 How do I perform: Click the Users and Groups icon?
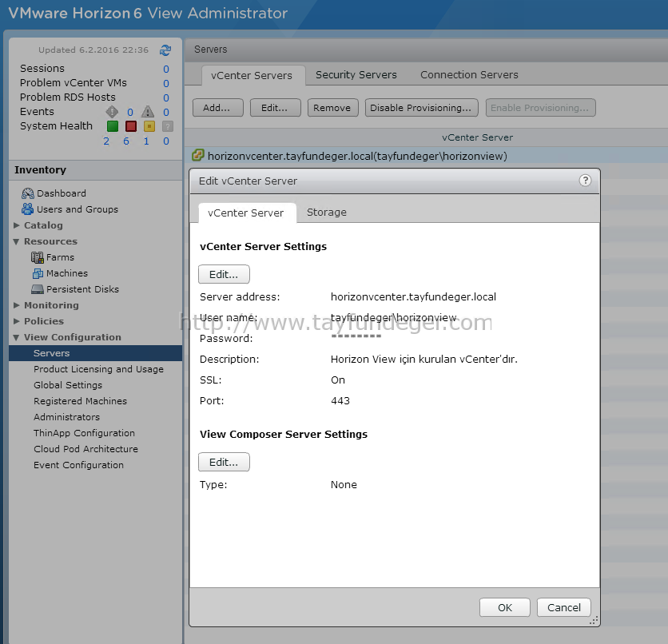point(28,209)
